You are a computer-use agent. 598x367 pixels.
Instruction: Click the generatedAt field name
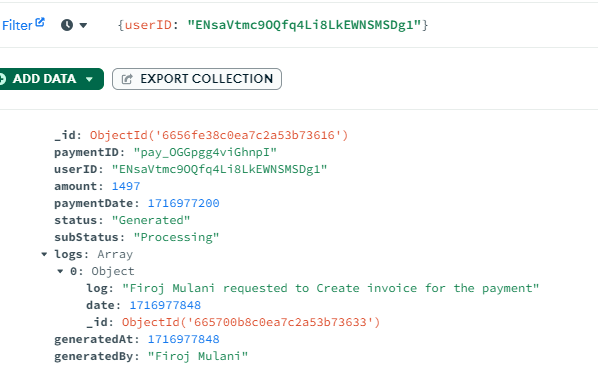[94, 339]
